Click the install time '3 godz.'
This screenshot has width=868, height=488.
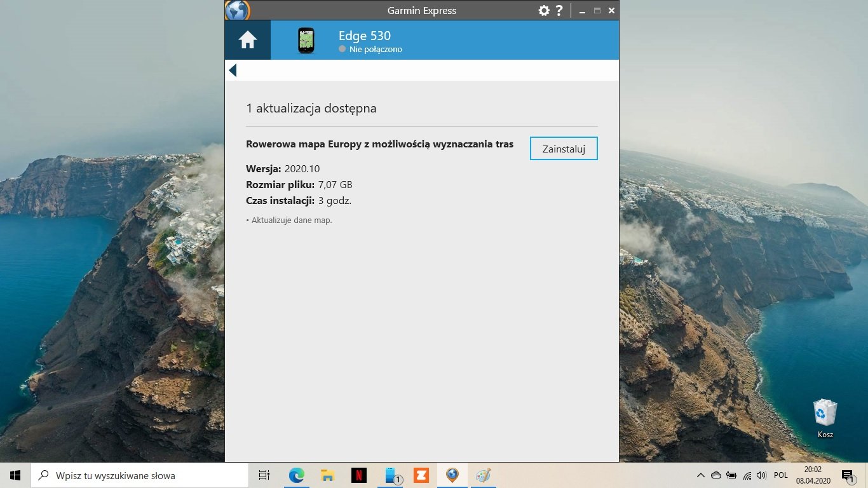[x=335, y=201]
